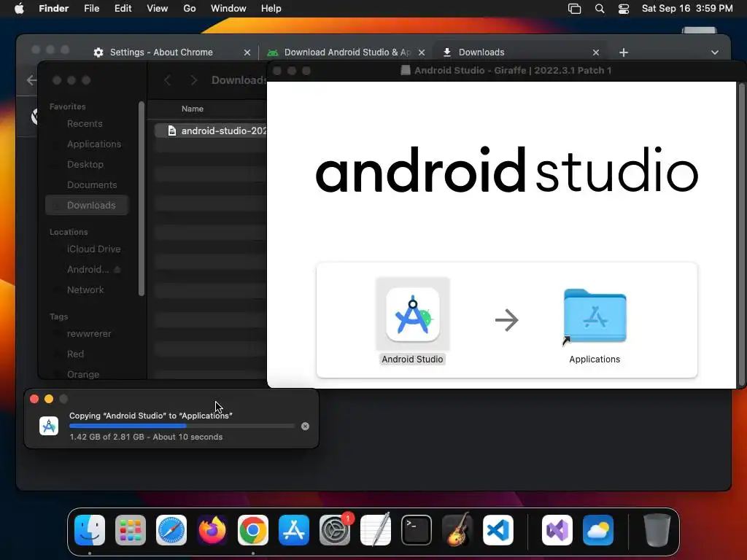Viewport: 747px width, 560px height.
Task: Open the View menu
Action: tap(158, 9)
